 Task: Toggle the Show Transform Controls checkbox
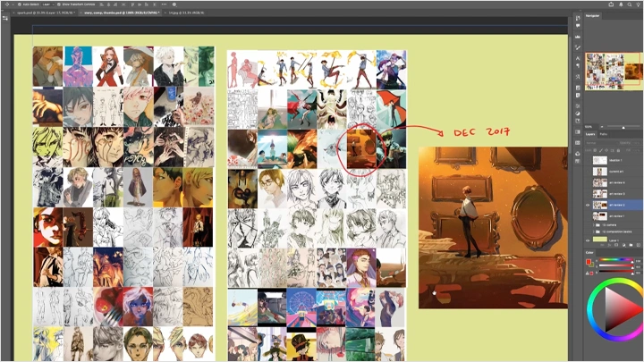(x=59, y=4)
